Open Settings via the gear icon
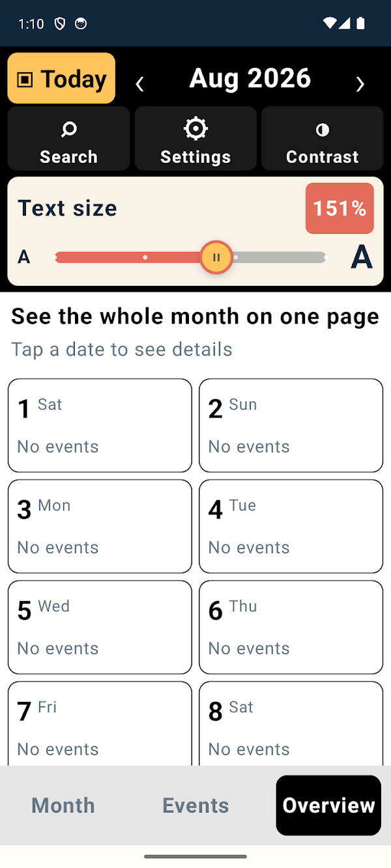The image size is (391, 868). [195, 129]
